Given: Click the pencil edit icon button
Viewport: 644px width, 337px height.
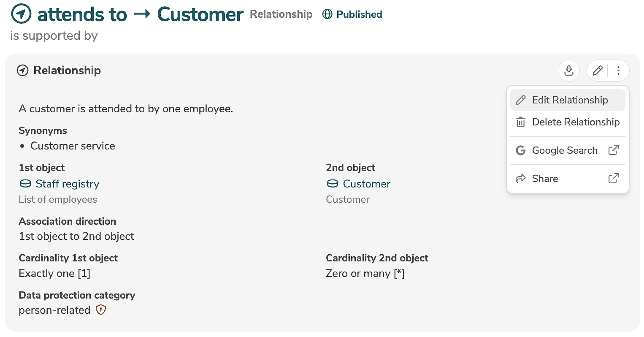Looking at the screenshot, I should [x=597, y=71].
